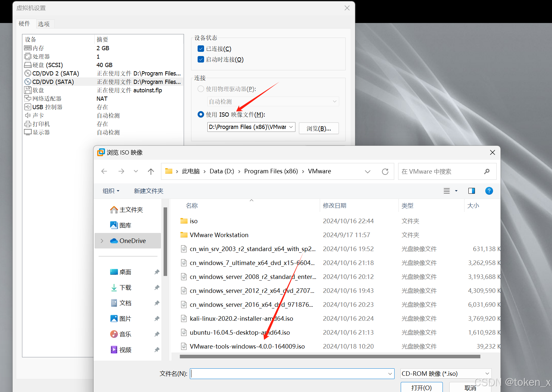This screenshot has height=392, width=552.
Task: Click 新建文件夹 in the toolbar
Action: [x=149, y=191]
